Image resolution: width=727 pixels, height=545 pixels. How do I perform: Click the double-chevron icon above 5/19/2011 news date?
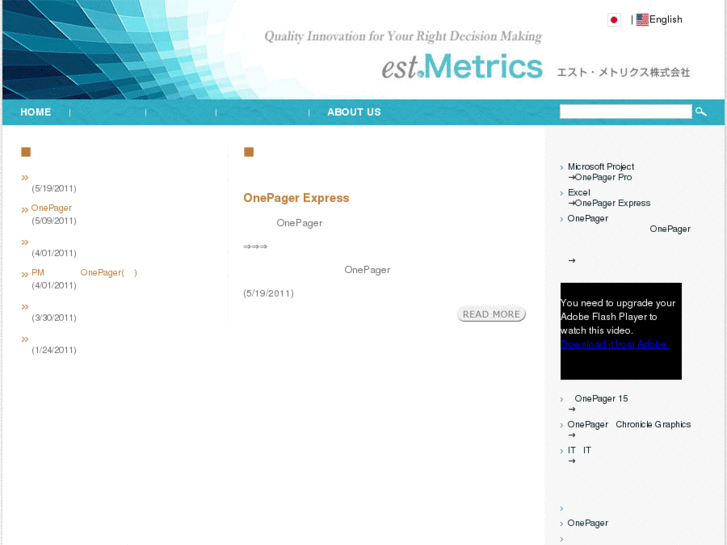point(25,178)
